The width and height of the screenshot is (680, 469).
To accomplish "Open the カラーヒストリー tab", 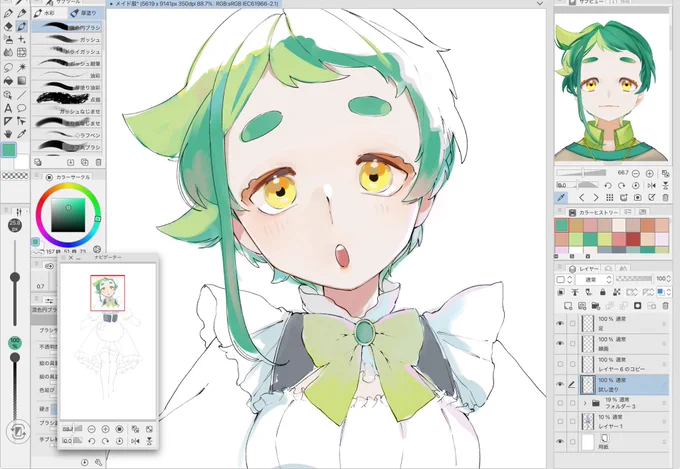I will (594, 213).
